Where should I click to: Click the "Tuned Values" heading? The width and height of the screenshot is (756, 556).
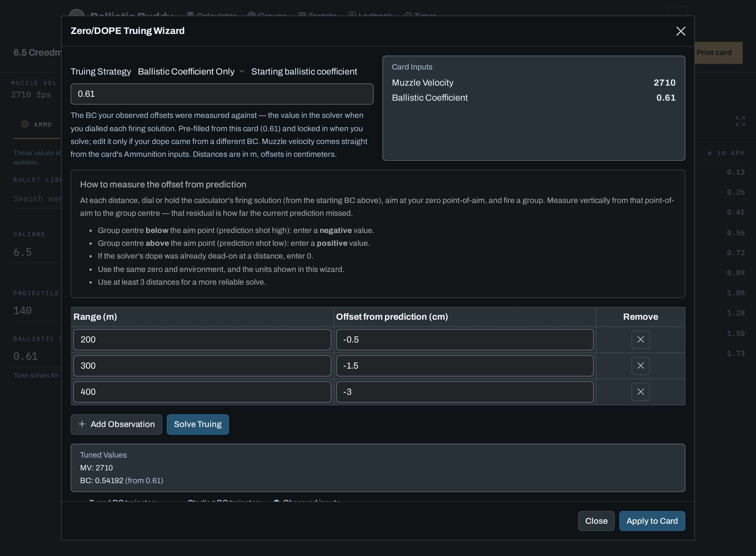click(103, 455)
